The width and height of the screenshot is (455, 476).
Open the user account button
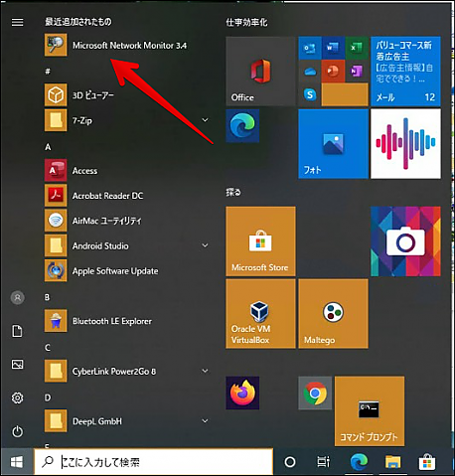pyautogui.click(x=18, y=298)
